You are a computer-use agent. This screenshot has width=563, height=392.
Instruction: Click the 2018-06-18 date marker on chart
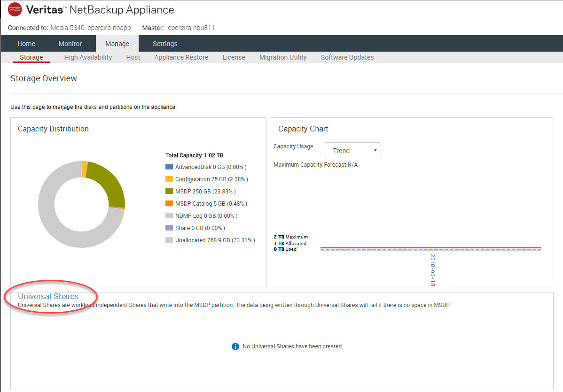[x=433, y=270]
